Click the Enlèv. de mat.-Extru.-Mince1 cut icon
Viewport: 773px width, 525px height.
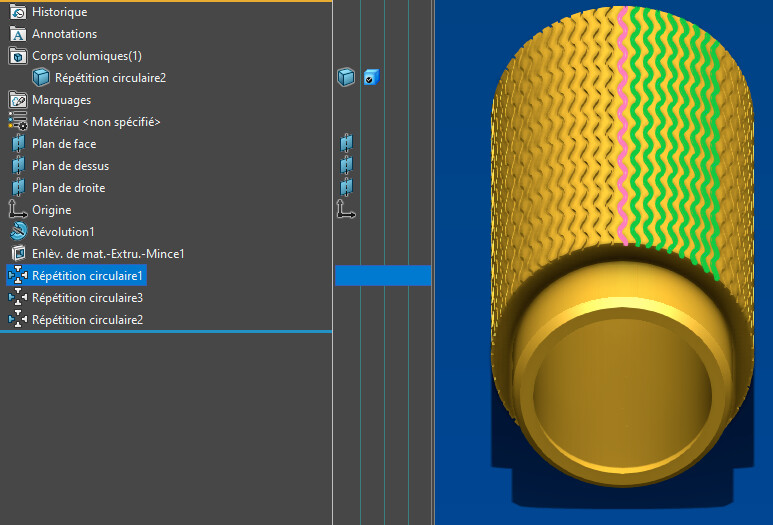(x=18, y=253)
